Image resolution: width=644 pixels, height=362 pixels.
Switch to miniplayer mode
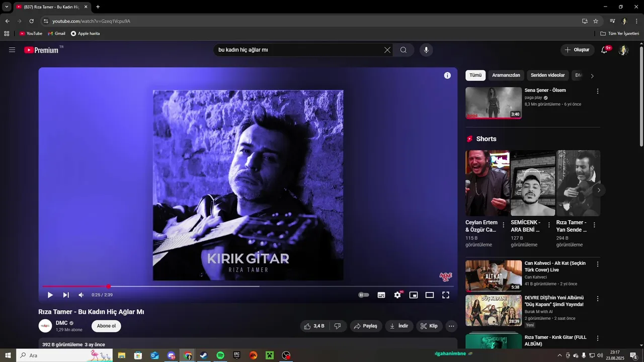click(x=414, y=295)
